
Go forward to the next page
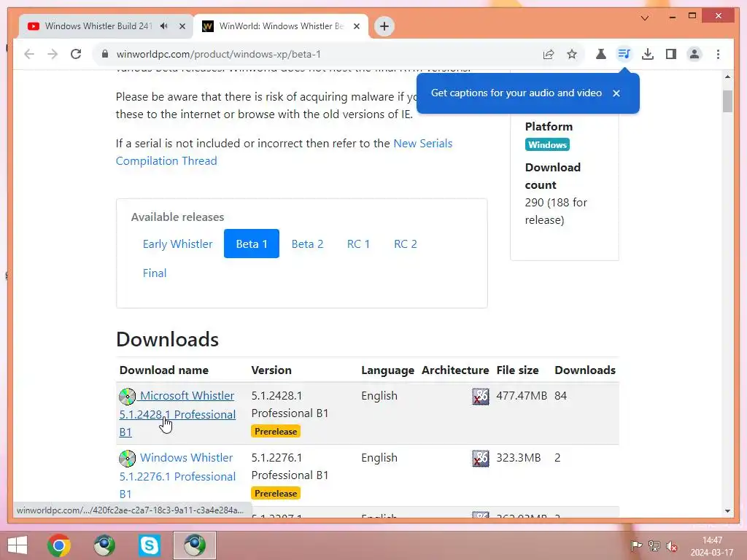tap(53, 54)
